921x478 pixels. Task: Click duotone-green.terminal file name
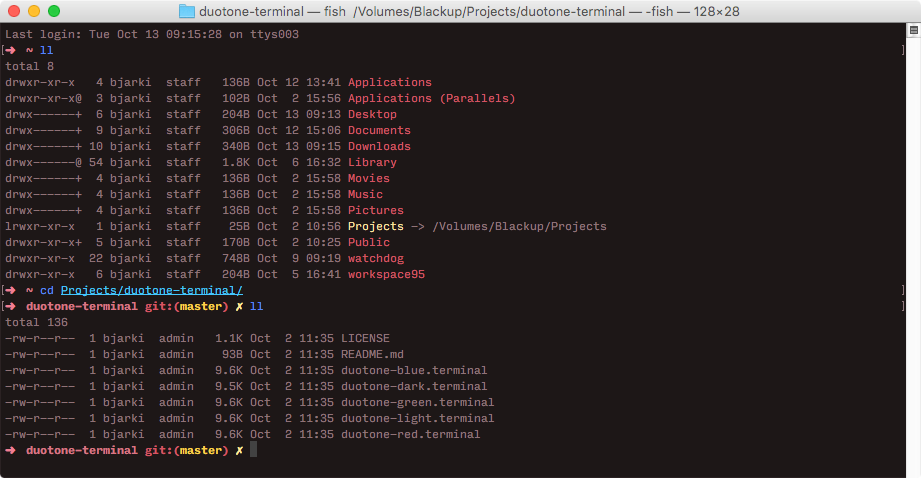tap(417, 402)
